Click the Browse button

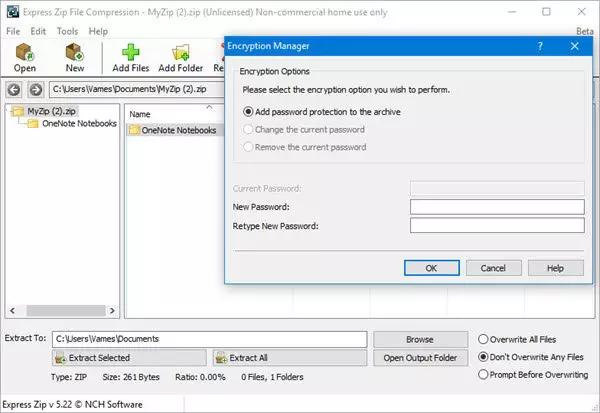(420, 340)
